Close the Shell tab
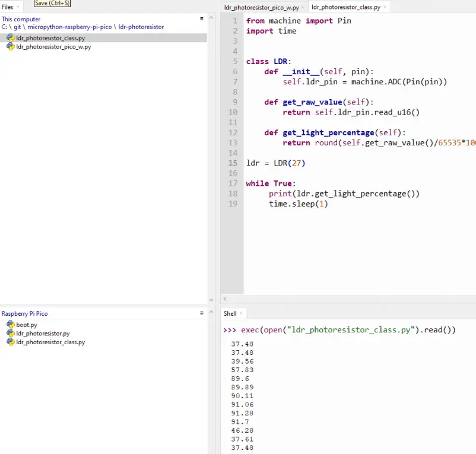The image size is (476, 454). [241, 313]
